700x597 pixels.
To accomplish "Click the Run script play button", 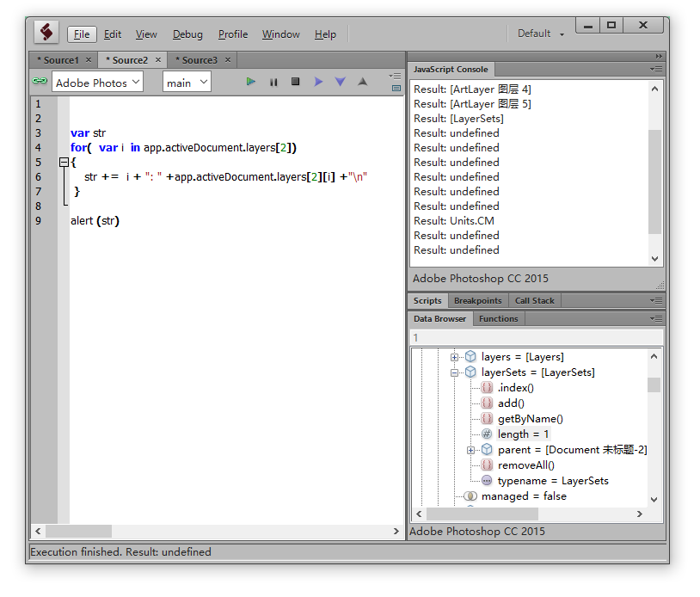I will tap(251, 82).
